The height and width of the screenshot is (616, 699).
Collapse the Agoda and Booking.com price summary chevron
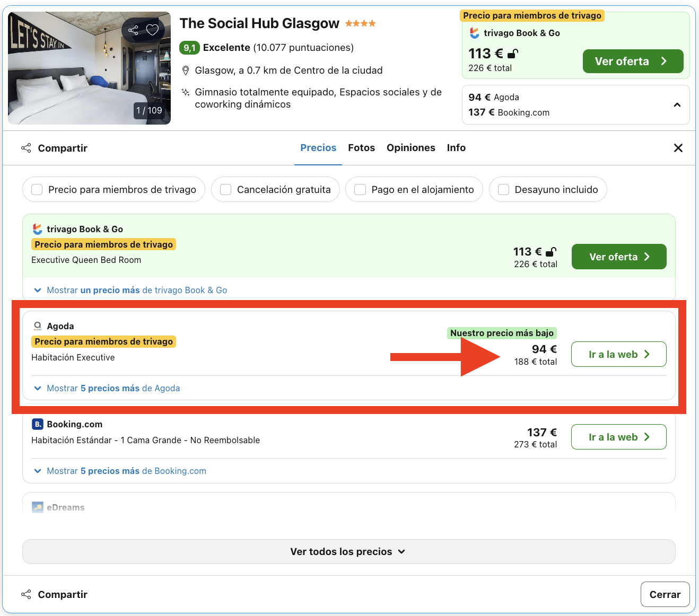(x=677, y=105)
